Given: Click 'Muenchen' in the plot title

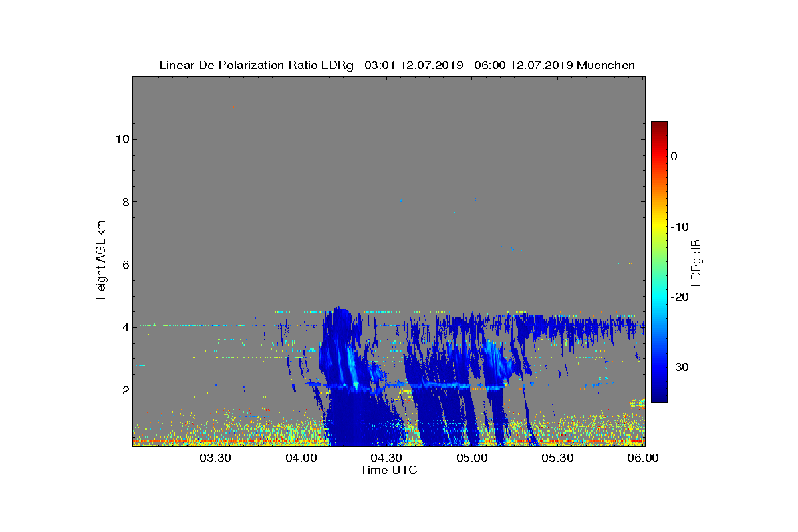Looking at the screenshot, I should [x=606, y=65].
